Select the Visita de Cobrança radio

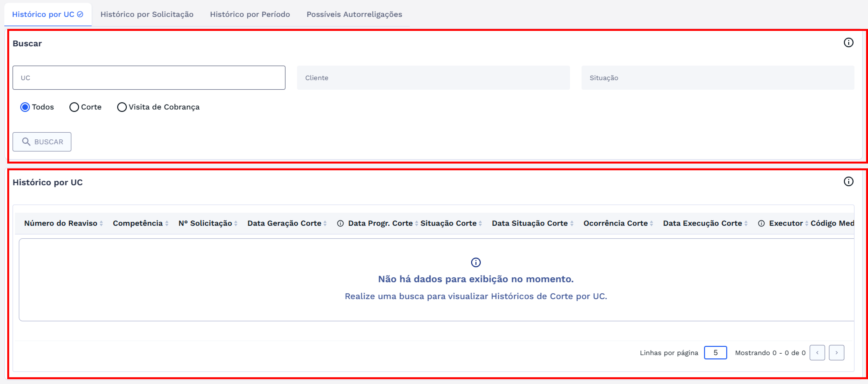click(122, 107)
